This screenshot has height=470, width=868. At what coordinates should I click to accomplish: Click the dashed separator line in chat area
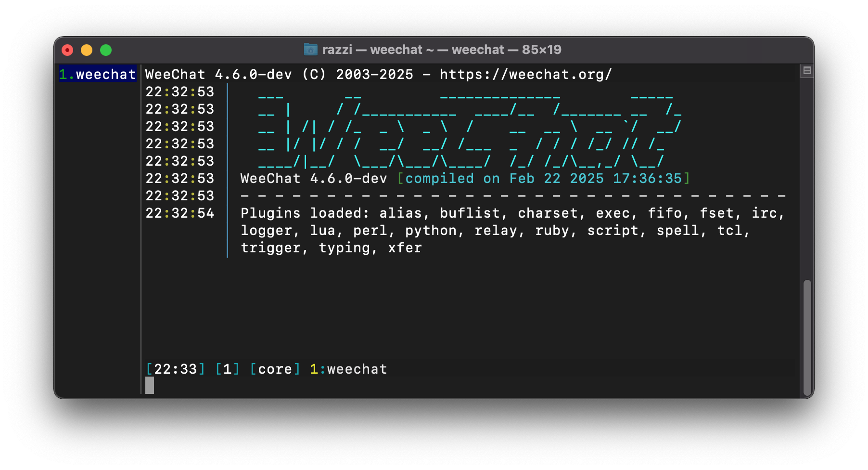click(510, 196)
